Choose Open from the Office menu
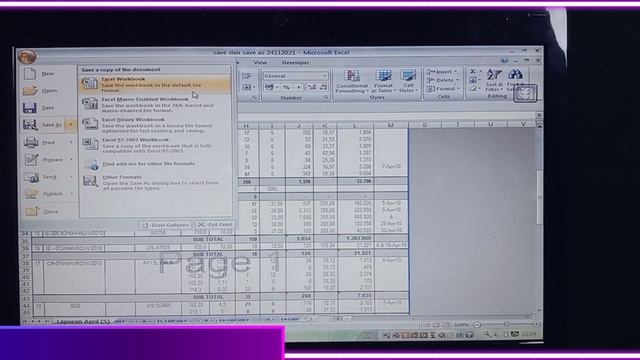Screen dimensions: 640x360 pos(49,91)
